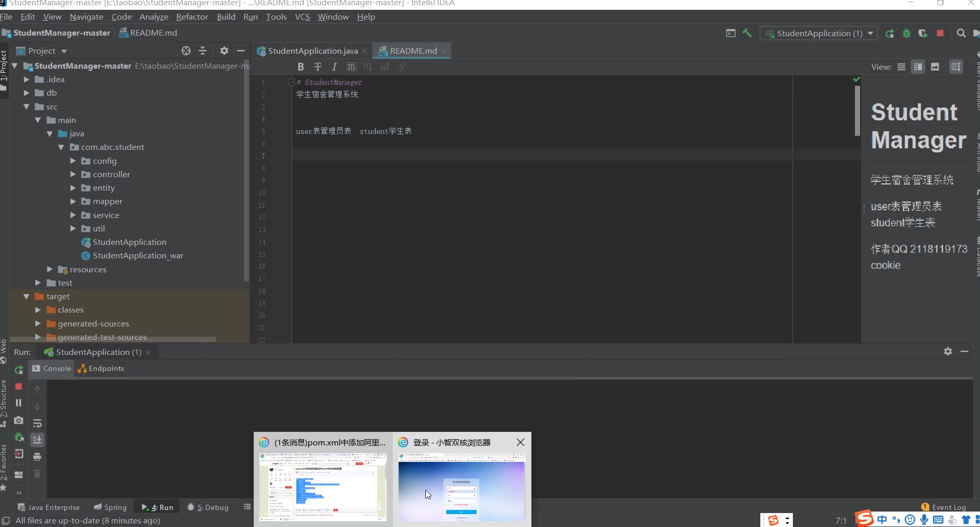Hide the Run tool window

tap(964, 351)
